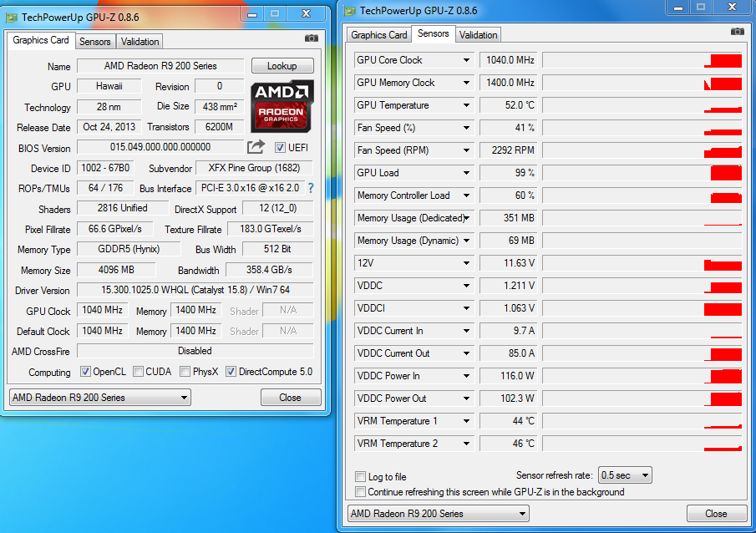Toggle the CUDA checkbox
The height and width of the screenshot is (533, 756).
tap(138, 372)
